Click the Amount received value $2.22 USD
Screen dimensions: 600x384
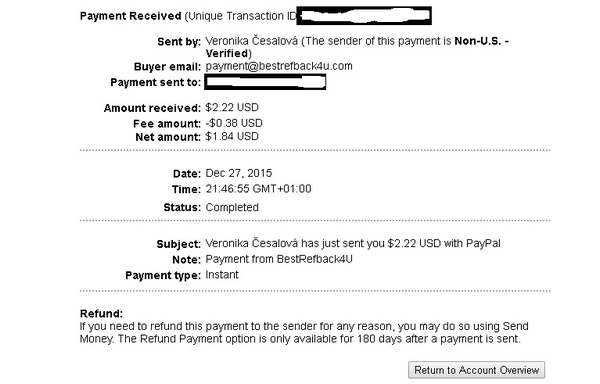point(232,107)
